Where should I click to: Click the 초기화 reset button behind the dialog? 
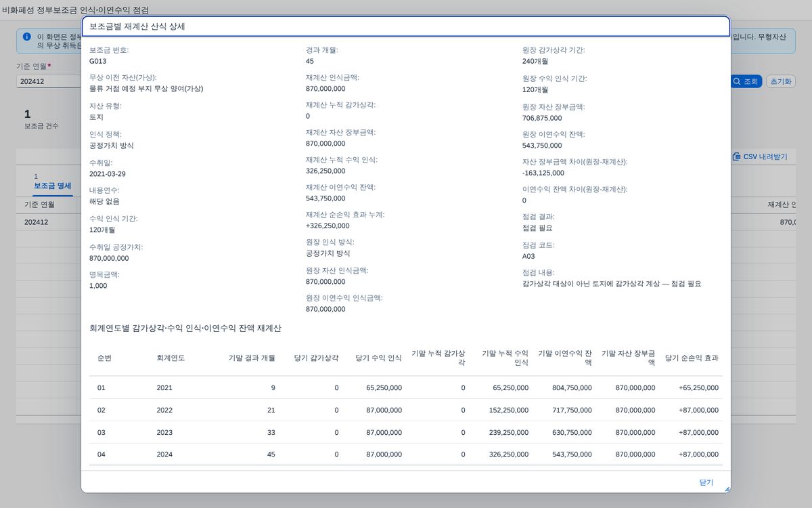click(x=781, y=81)
